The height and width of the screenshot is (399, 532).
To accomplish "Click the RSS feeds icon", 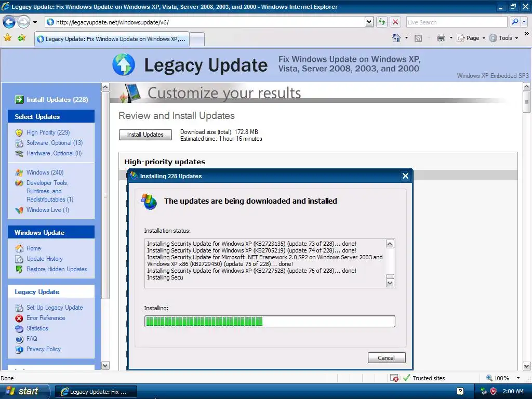I will 418,38.
